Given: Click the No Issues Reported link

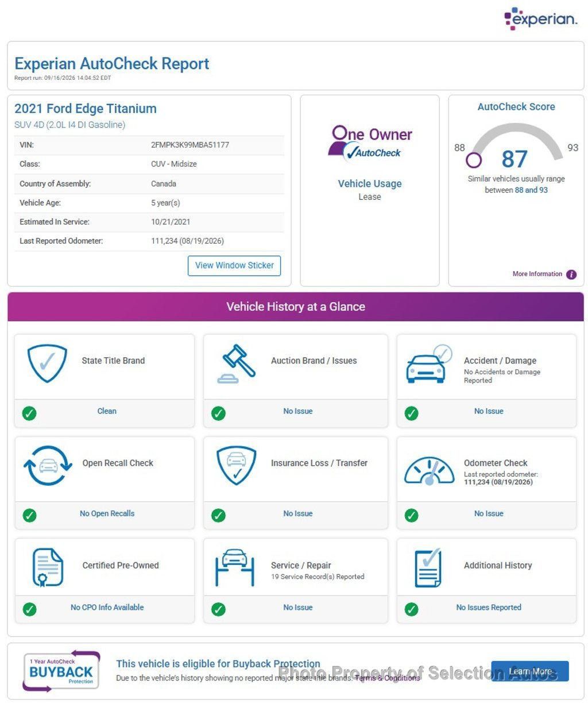Looking at the screenshot, I should [x=489, y=607].
